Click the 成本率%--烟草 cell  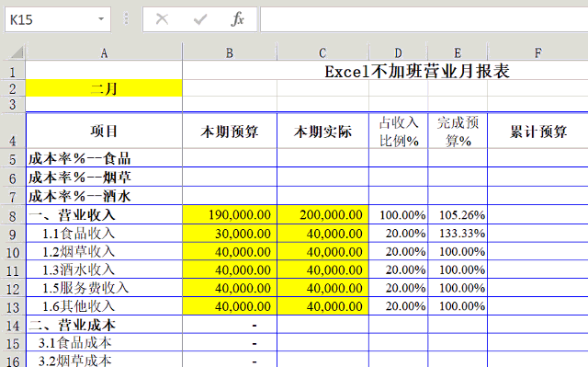tap(104, 178)
